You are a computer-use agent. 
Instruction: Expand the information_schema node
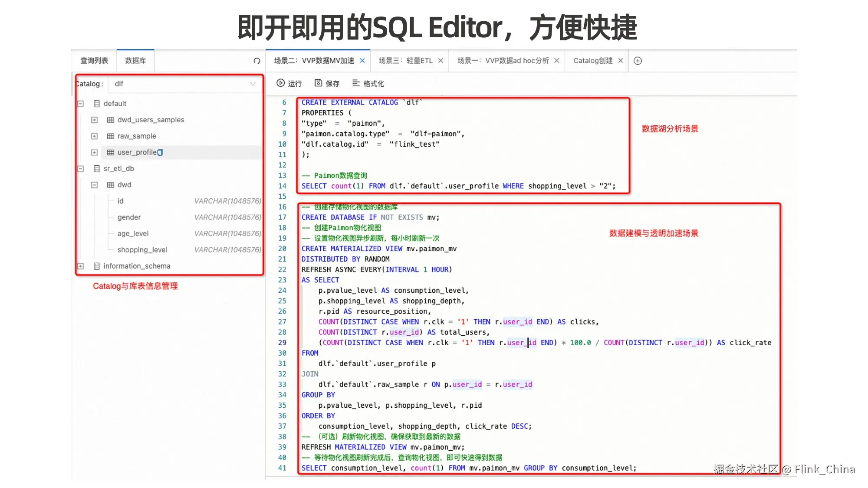(x=81, y=266)
